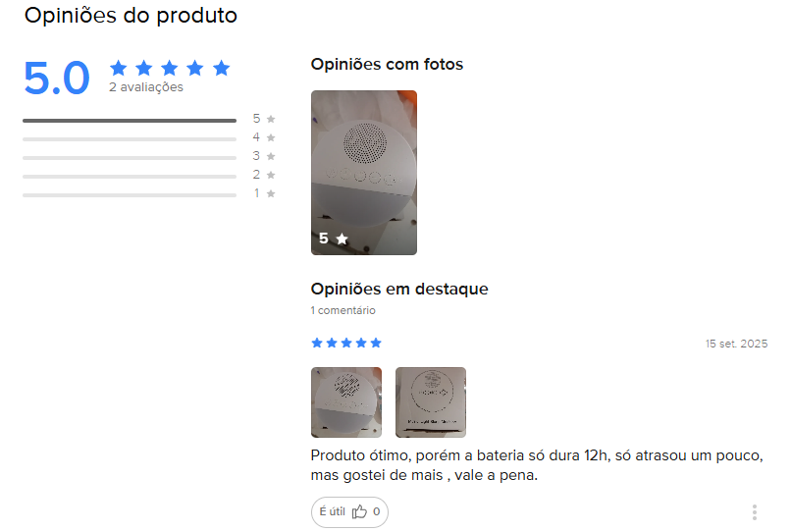Click the star icon beside rating 4
This screenshot has height=532, width=791.
[271, 137]
